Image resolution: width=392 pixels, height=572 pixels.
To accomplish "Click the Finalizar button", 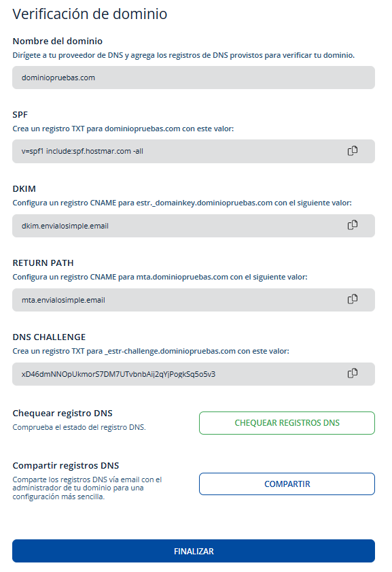I will tap(194, 551).
